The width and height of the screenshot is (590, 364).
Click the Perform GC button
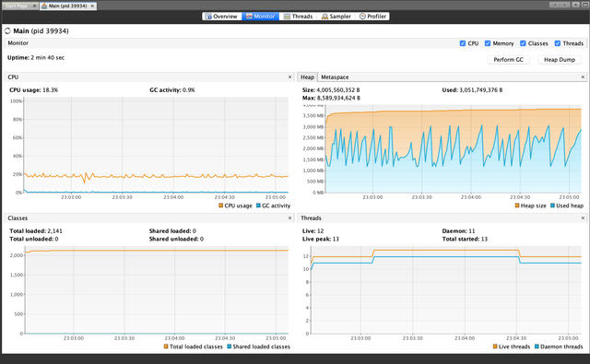coord(508,59)
